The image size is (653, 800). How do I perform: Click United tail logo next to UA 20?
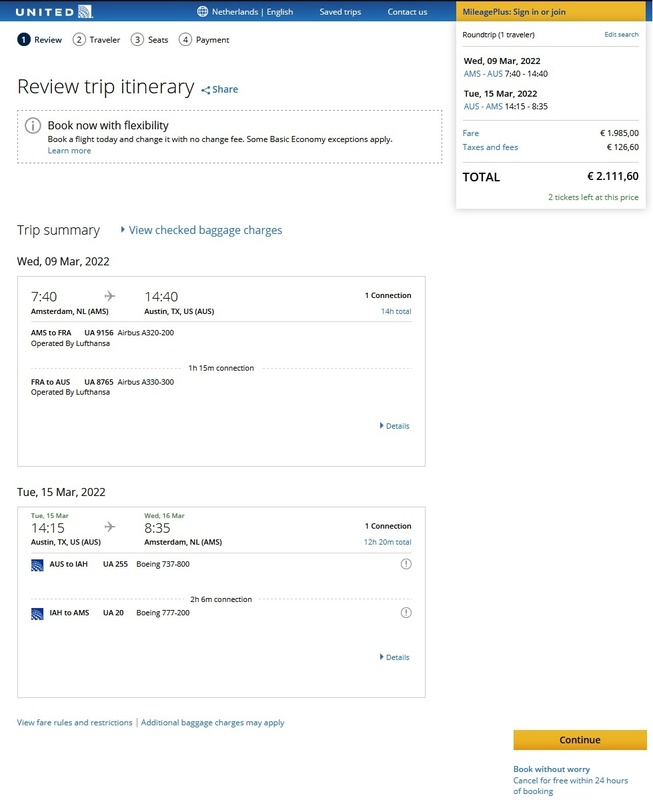(37, 612)
